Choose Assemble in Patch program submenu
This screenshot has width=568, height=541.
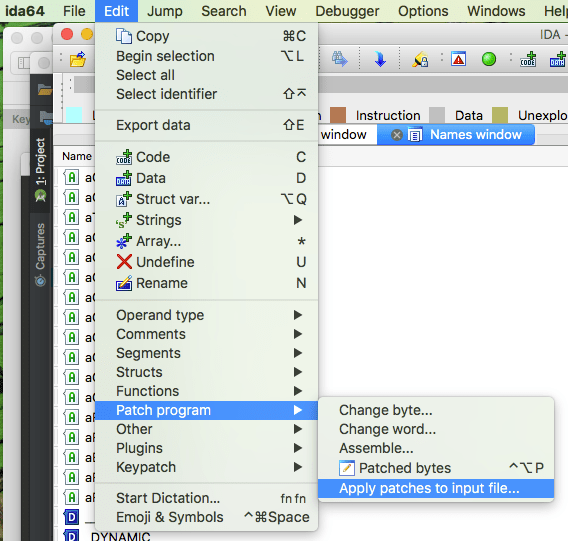(x=436, y=448)
